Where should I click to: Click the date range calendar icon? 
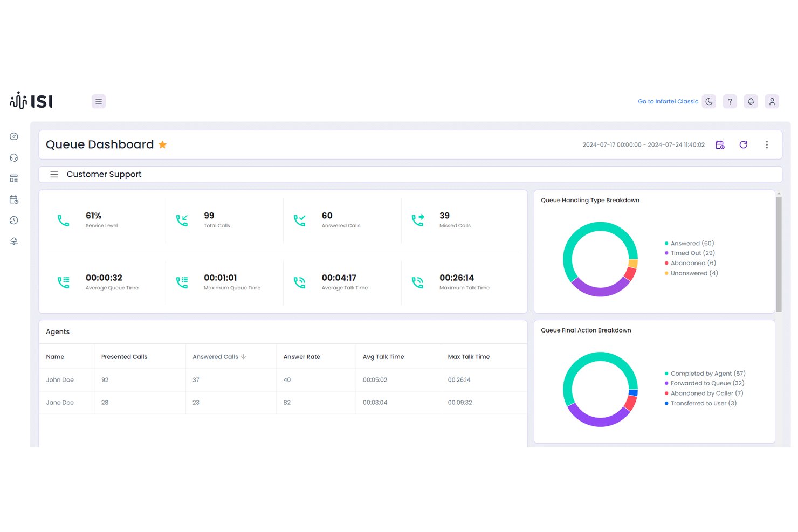[720, 144]
